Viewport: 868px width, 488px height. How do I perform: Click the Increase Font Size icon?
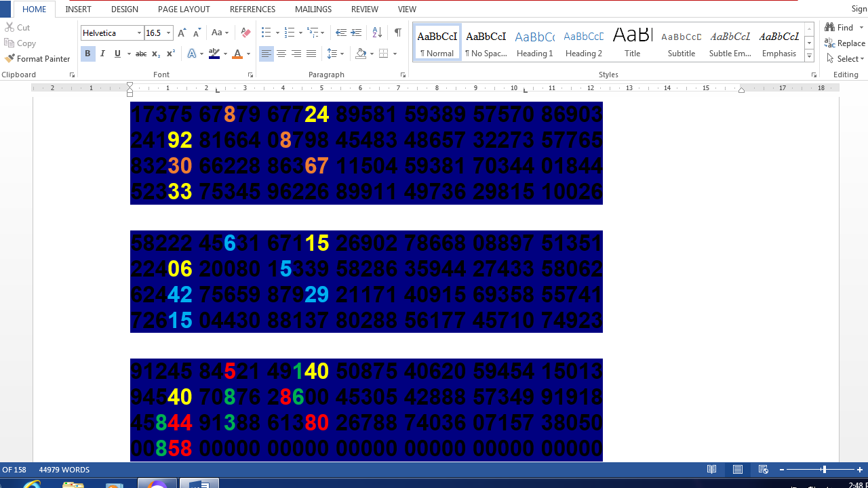pos(182,33)
